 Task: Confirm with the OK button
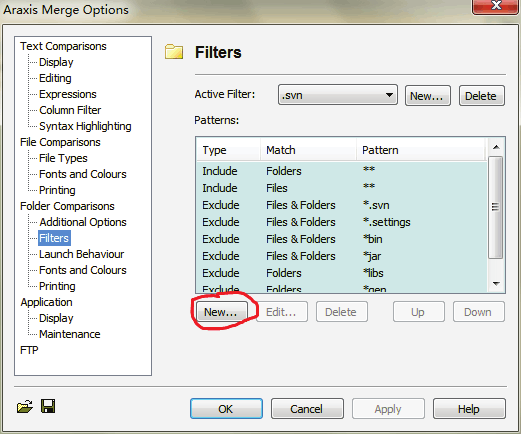[226, 408]
